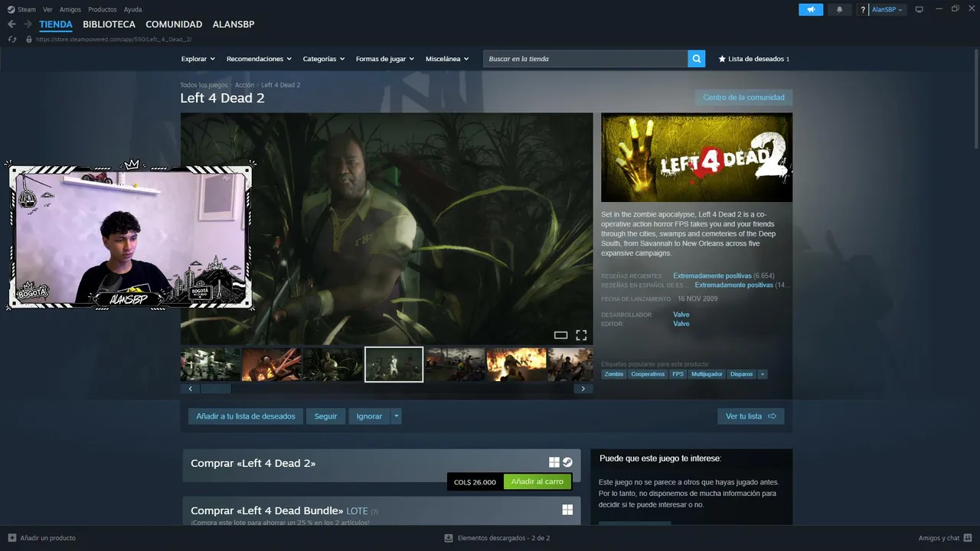This screenshot has width=980, height=551.
Task: Click the Left 4 Dead 2 header image
Action: click(x=697, y=158)
